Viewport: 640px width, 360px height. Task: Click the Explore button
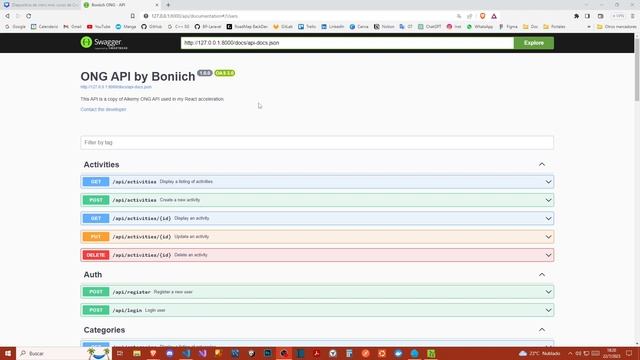click(533, 43)
